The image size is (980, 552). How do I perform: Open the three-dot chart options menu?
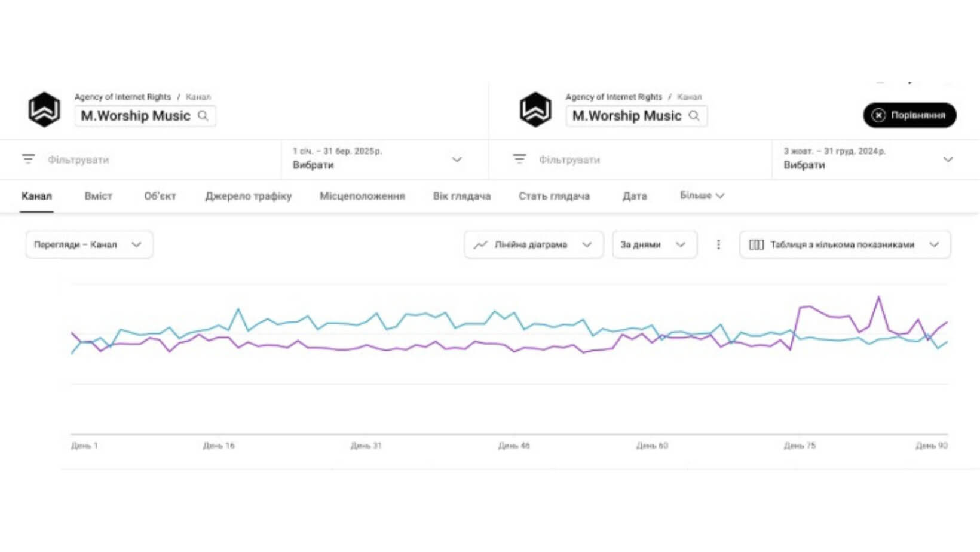pos(718,244)
